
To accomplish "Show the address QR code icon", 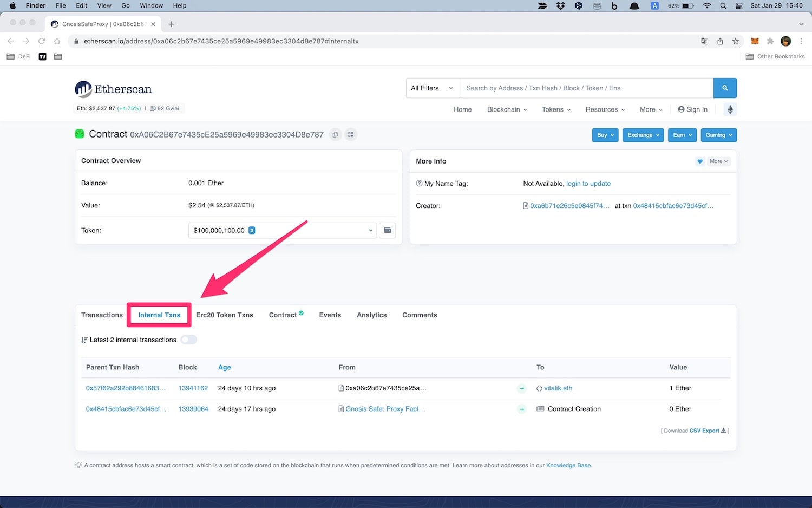I will tap(351, 135).
